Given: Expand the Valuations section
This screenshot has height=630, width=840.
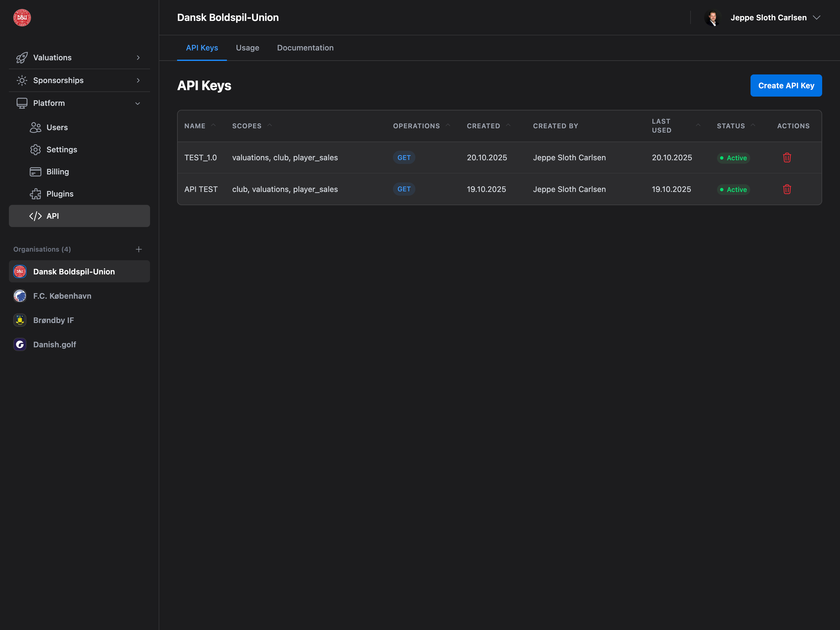Looking at the screenshot, I should (138, 58).
